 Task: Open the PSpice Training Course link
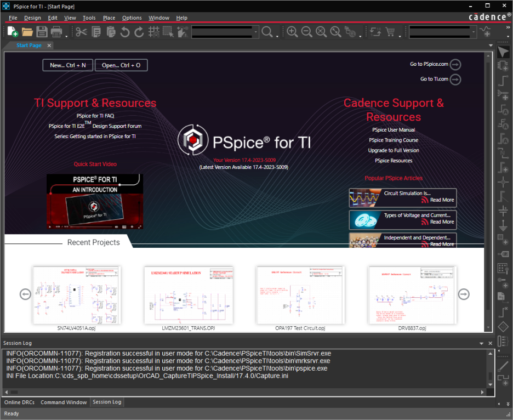click(394, 140)
